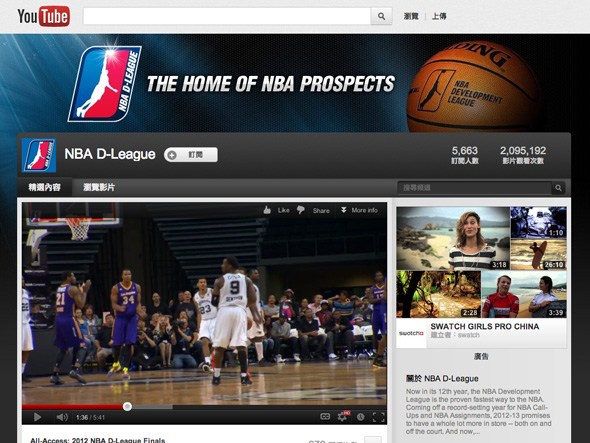Screen dimensions: 590x443
Task: Open the 26:10 surfer video thumbnail
Action: tap(538, 254)
